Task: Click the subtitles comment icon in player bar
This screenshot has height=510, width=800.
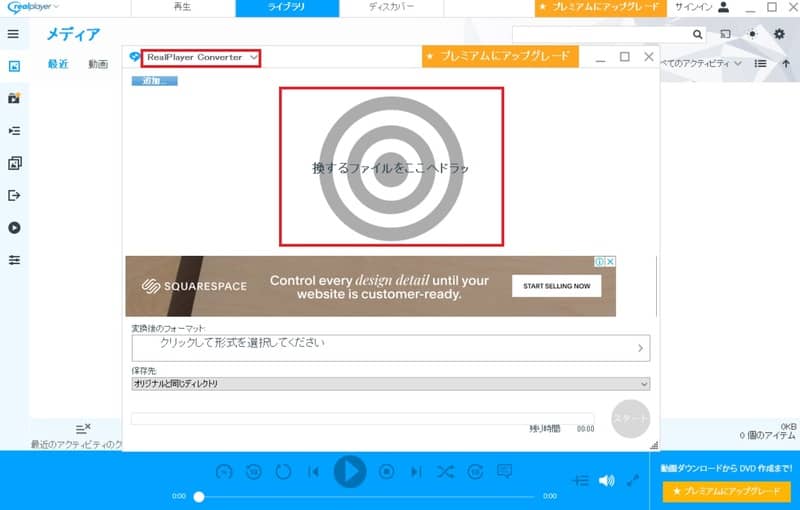Action: (504, 471)
